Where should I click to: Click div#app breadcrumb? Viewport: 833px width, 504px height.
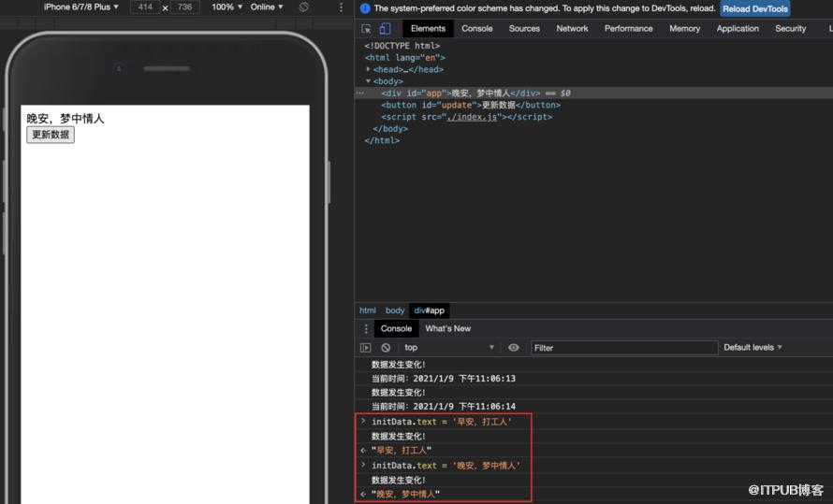pos(430,310)
